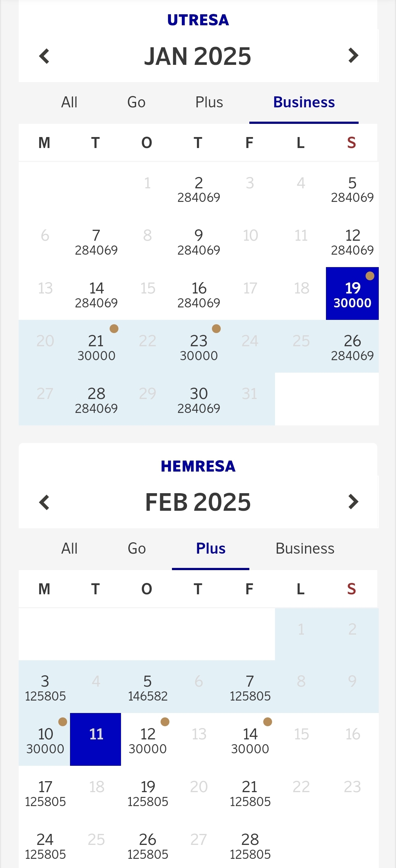Choose January 26 outbound date
This screenshot has height=868, width=396.
point(352,347)
